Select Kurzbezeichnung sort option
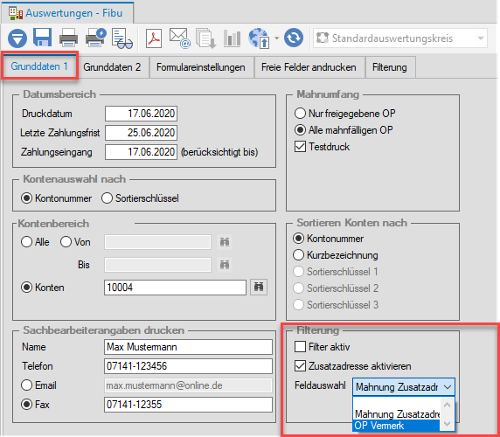 299,255
